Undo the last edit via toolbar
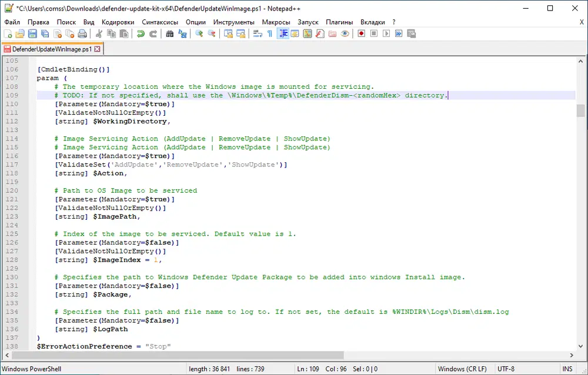 pos(141,34)
